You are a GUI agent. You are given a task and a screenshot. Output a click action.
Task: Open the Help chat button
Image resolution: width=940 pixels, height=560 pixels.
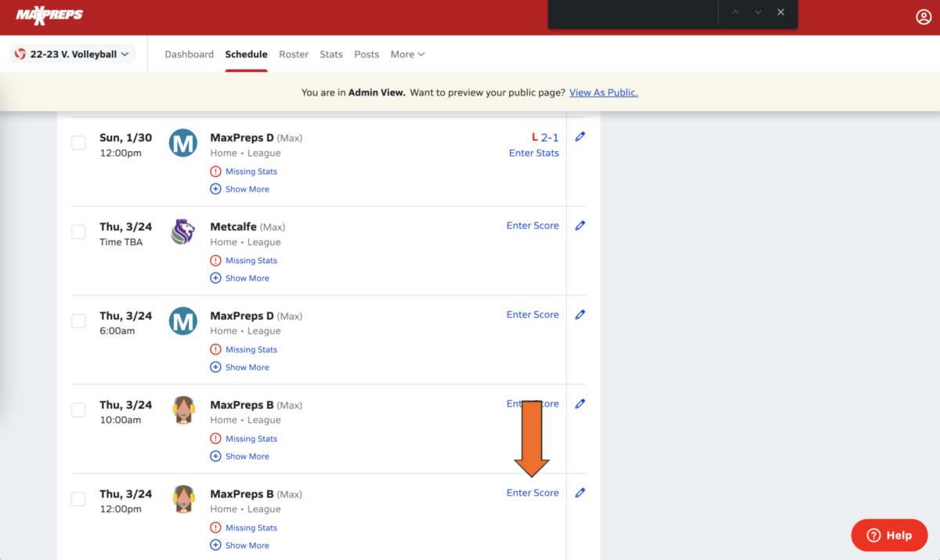889,536
